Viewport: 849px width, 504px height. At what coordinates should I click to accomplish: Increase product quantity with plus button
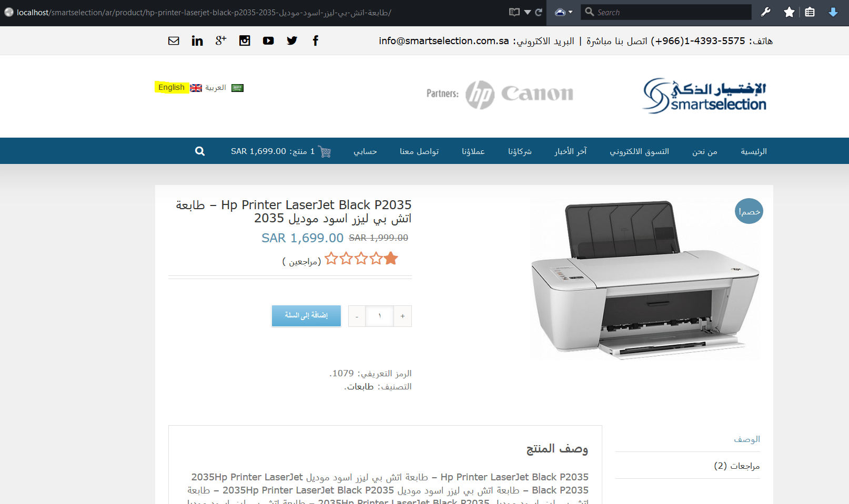tap(402, 316)
